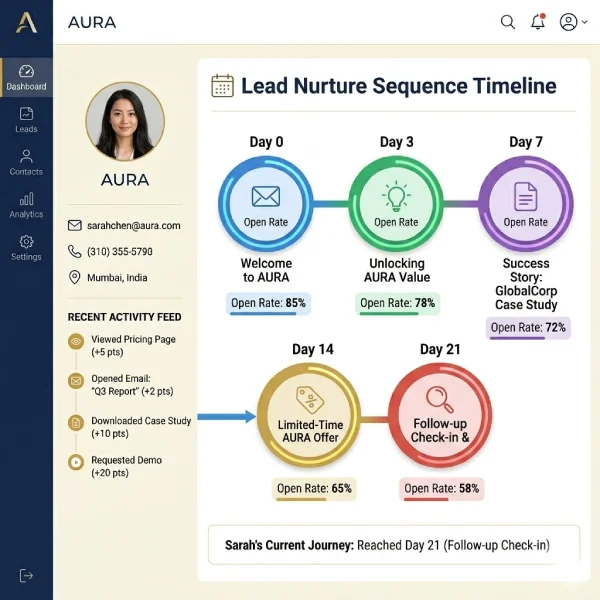Go to the Leads section

[26, 120]
